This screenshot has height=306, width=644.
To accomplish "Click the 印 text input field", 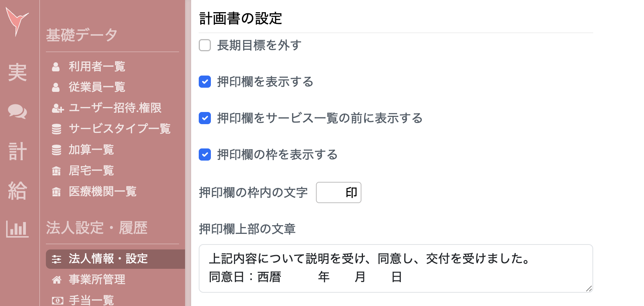I will (x=339, y=192).
